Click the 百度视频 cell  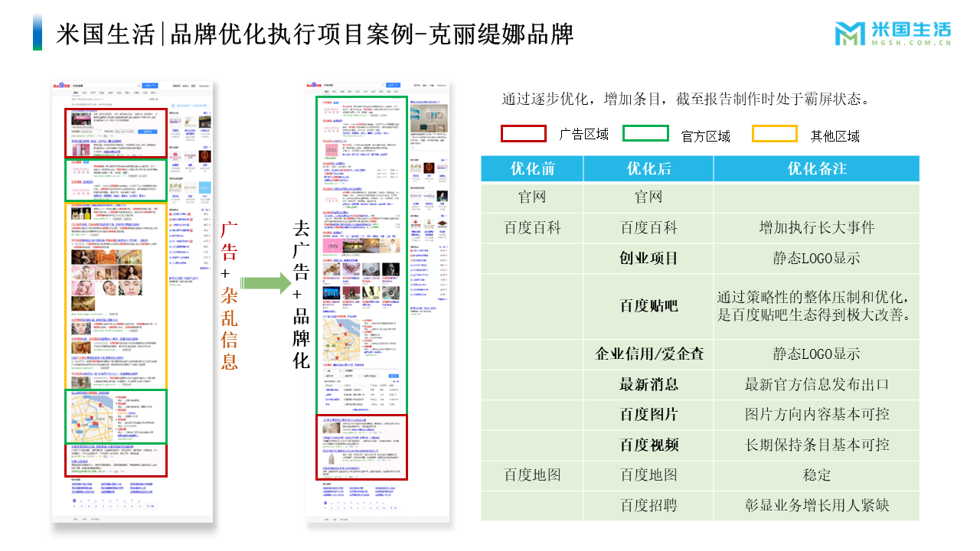click(x=648, y=445)
